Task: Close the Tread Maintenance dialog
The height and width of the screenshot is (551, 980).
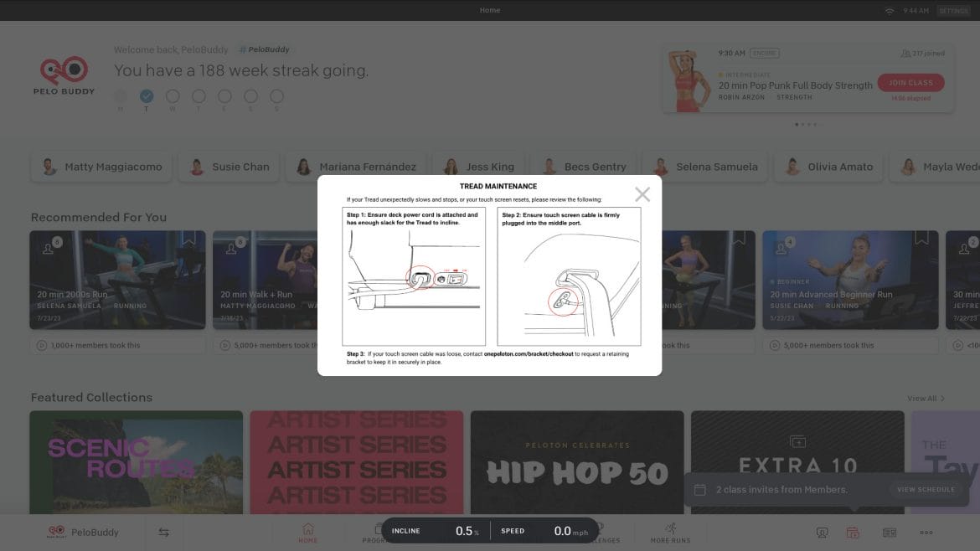Action: (x=642, y=194)
